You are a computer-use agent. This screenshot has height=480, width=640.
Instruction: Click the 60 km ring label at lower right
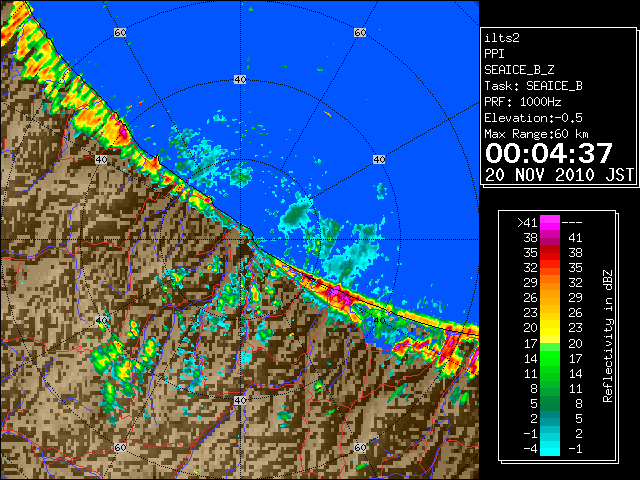[360, 448]
